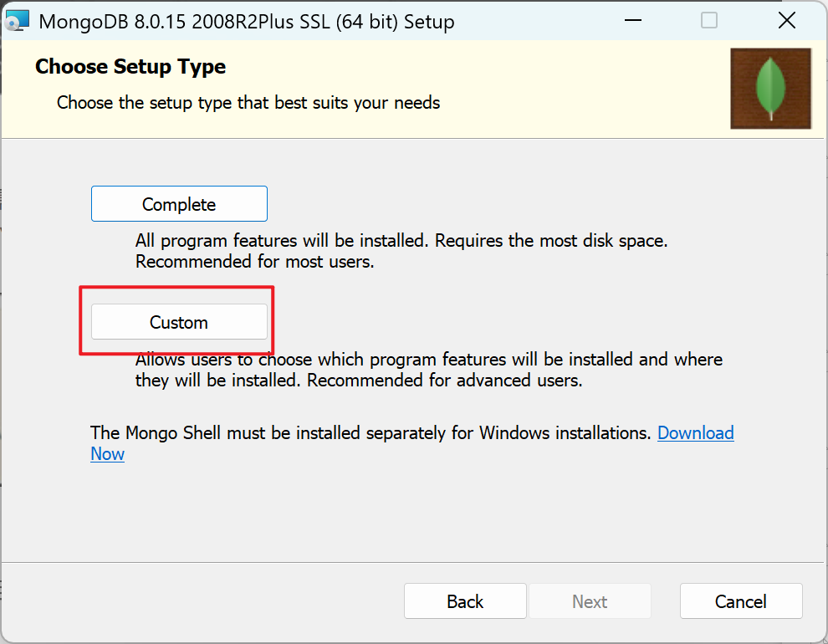
Task: Click the greyed-out Next button
Action: [590, 601]
